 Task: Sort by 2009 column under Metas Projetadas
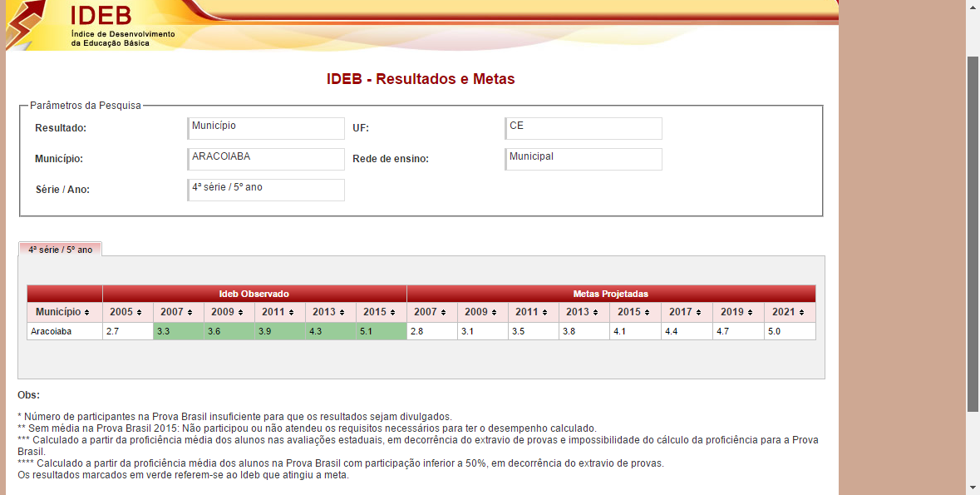[482, 312]
